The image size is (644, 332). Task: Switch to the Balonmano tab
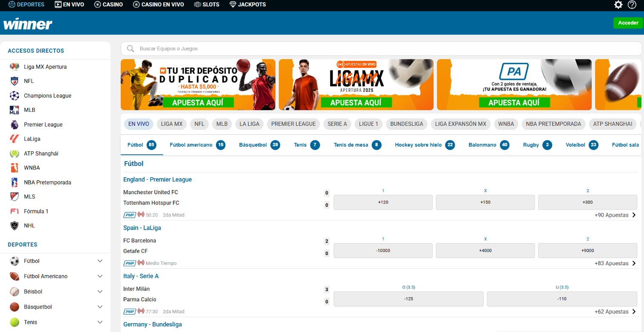(x=489, y=145)
